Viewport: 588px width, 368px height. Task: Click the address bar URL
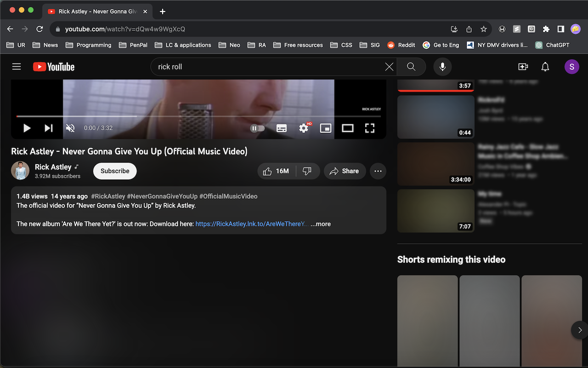point(125,29)
